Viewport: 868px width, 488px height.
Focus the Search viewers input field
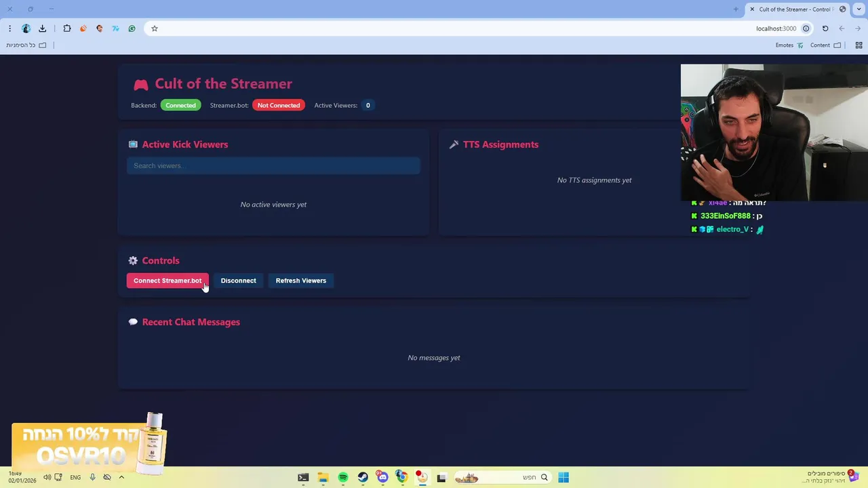coord(273,166)
